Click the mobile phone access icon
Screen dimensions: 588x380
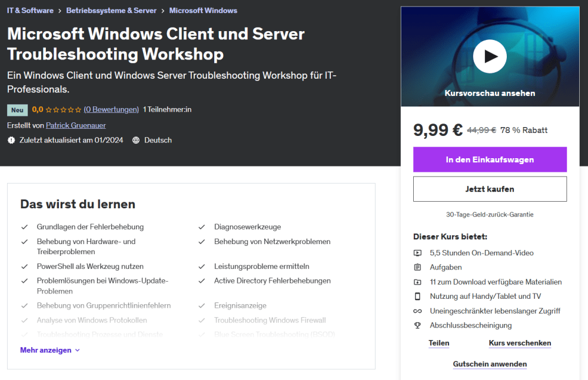417,296
